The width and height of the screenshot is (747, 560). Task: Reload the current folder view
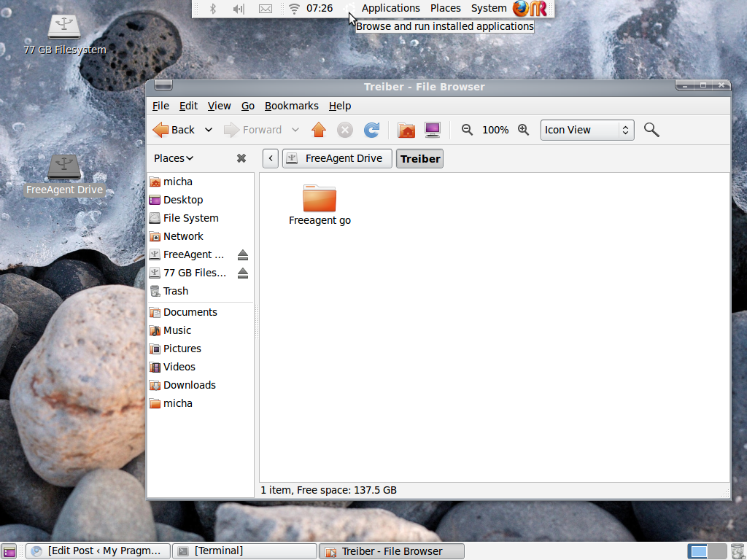[371, 130]
